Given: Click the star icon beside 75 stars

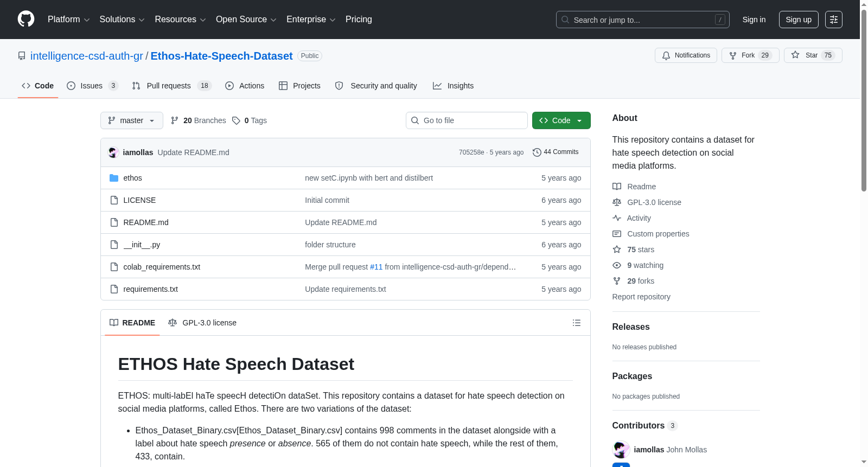Looking at the screenshot, I should [x=617, y=250].
